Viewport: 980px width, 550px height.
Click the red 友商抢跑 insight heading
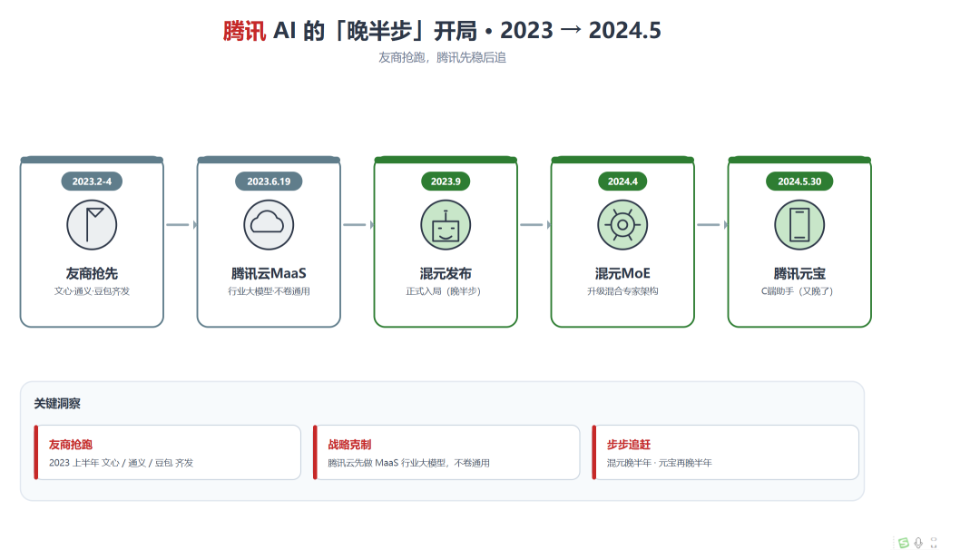point(71,445)
